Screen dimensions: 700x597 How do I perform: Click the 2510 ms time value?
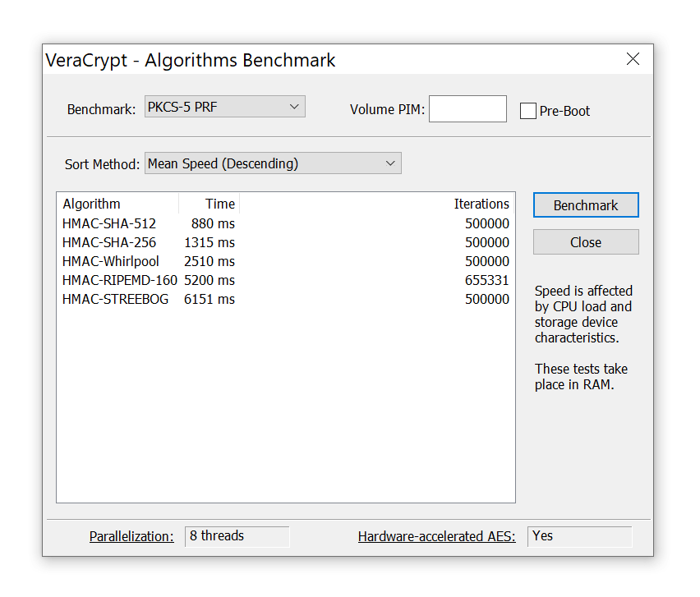(210, 261)
